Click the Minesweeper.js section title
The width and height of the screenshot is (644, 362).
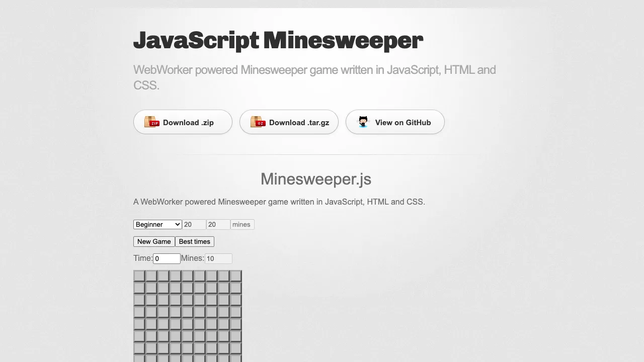pyautogui.click(x=316, y=179)
